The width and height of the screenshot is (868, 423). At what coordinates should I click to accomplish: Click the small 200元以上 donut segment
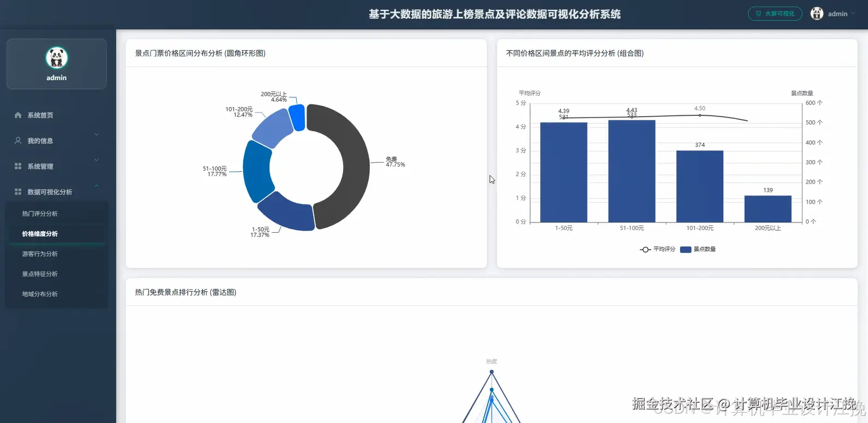click(x=297, y=117)
